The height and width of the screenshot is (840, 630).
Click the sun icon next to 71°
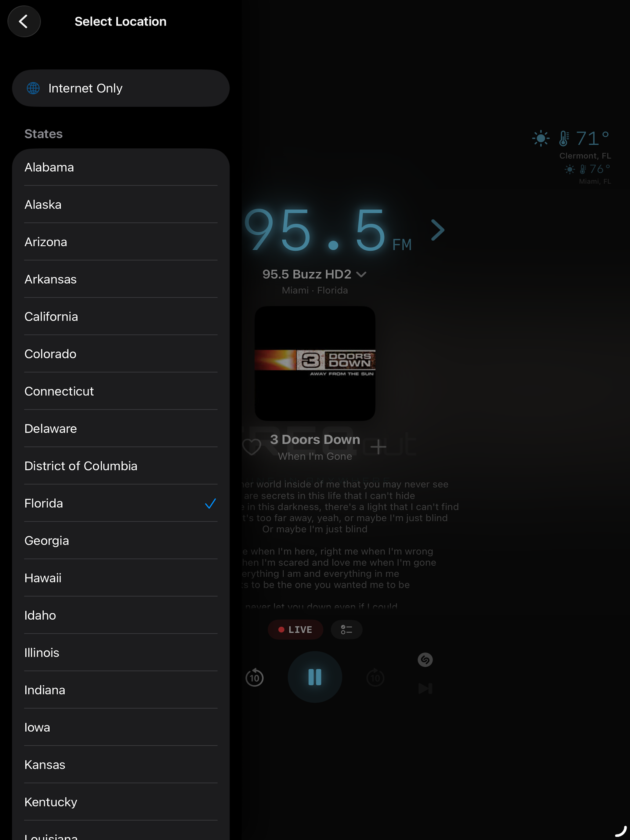(541, 139)
